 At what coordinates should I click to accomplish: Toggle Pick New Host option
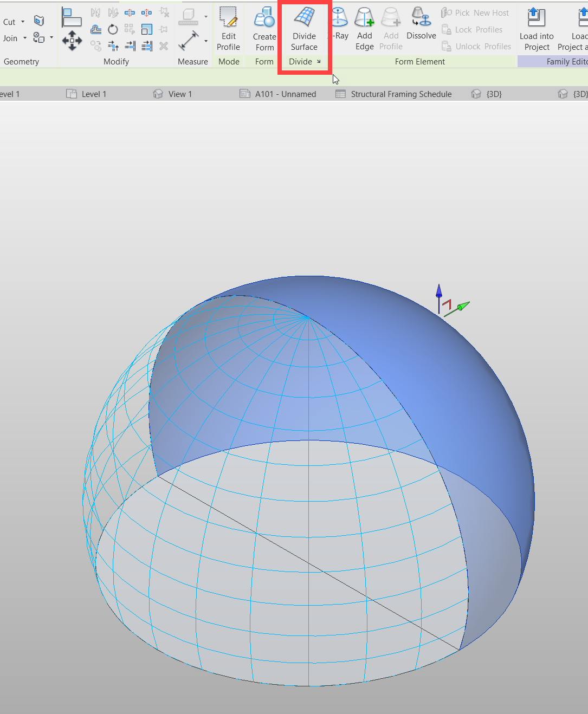(475, 12)
